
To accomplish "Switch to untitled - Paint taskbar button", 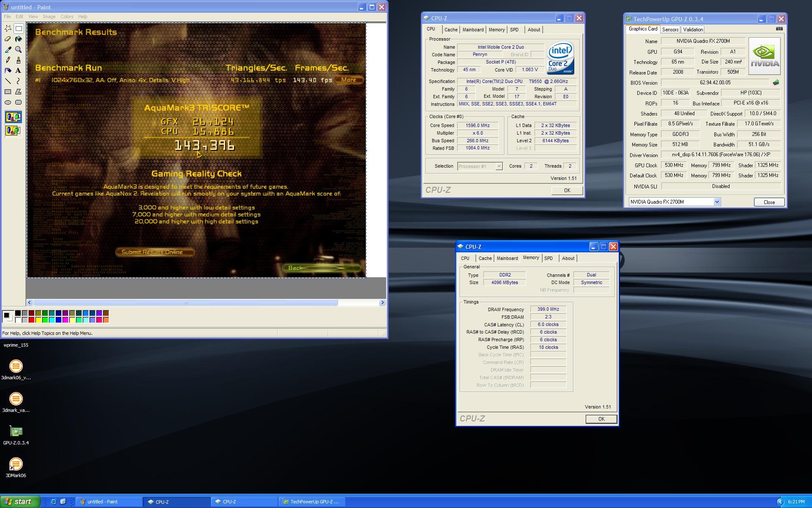I will [x=109, y=502].
